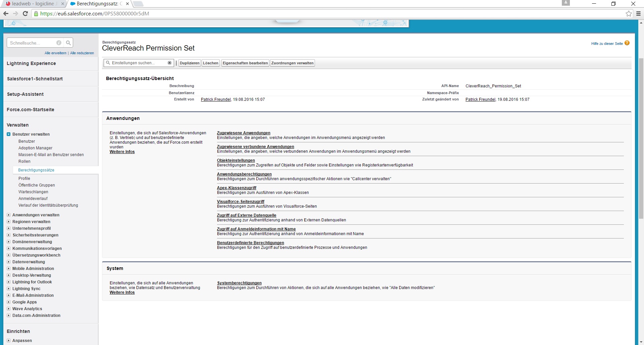Viewport: 644px width, 345px height.
Task: Click the Schnellsuche info icon
Action: pos(59,43)
